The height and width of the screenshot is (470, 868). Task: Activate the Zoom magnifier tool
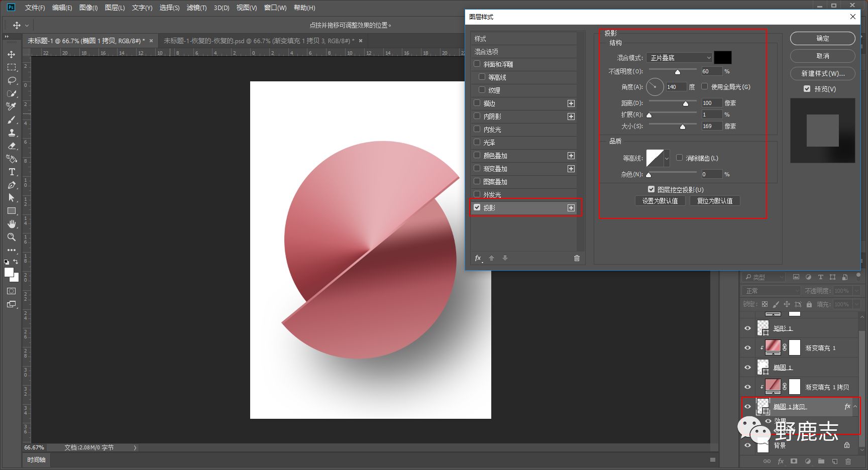coord(12,237)
